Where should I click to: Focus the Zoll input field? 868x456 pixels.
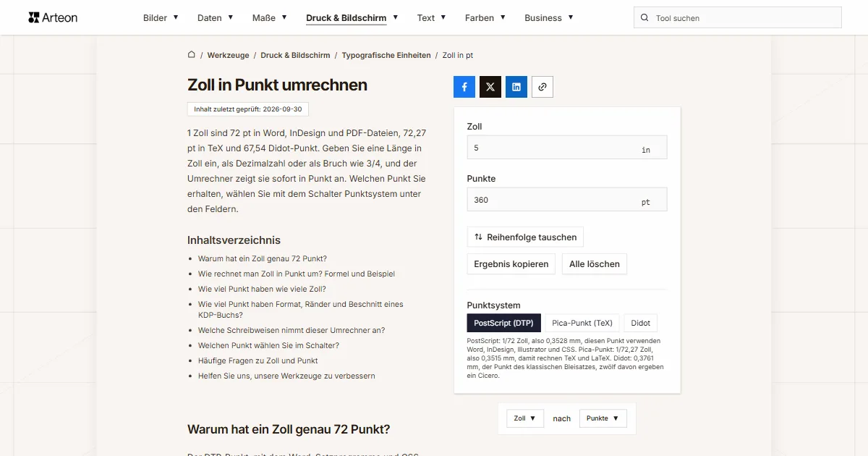567,148
